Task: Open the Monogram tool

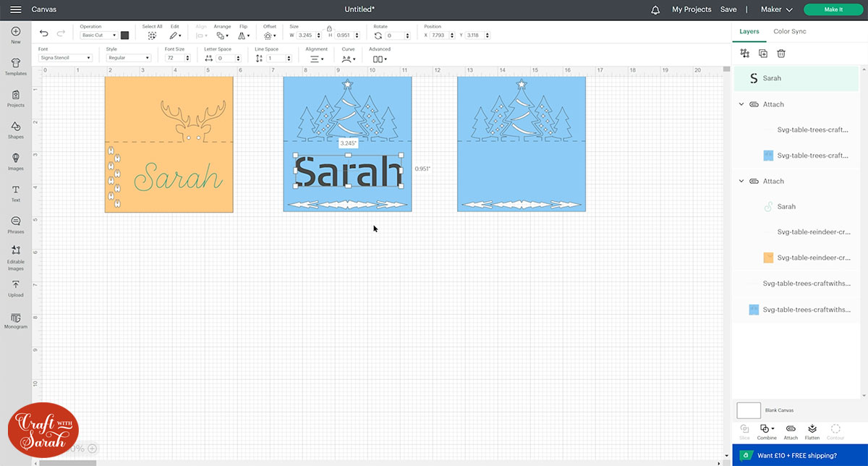Action: pos(16,320)
